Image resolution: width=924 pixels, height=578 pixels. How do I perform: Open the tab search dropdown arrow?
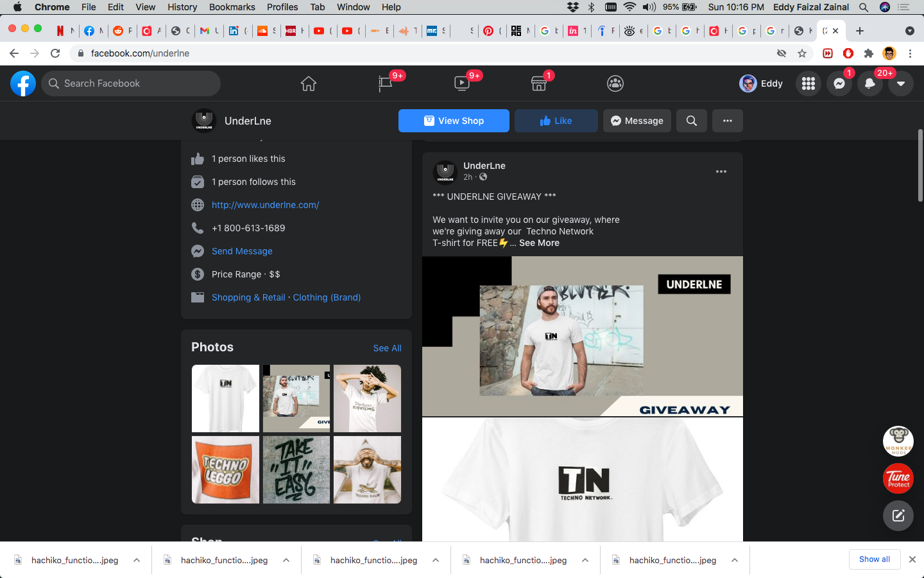coord(909,31)
